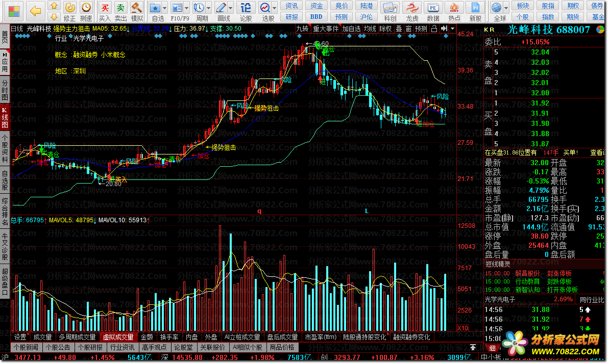Click the X10 volume scale label
This screenshot has height=364, width=609.
(462, 328)
